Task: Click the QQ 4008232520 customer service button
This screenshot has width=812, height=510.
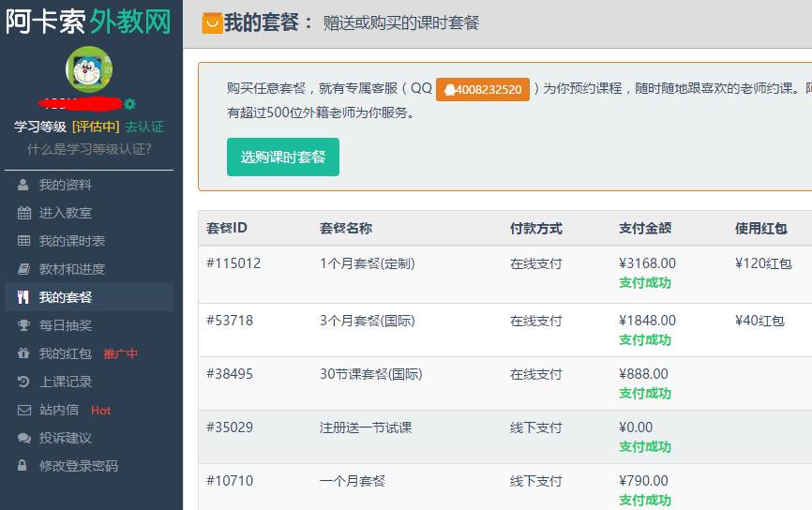Action: click(x=483, y=89)
